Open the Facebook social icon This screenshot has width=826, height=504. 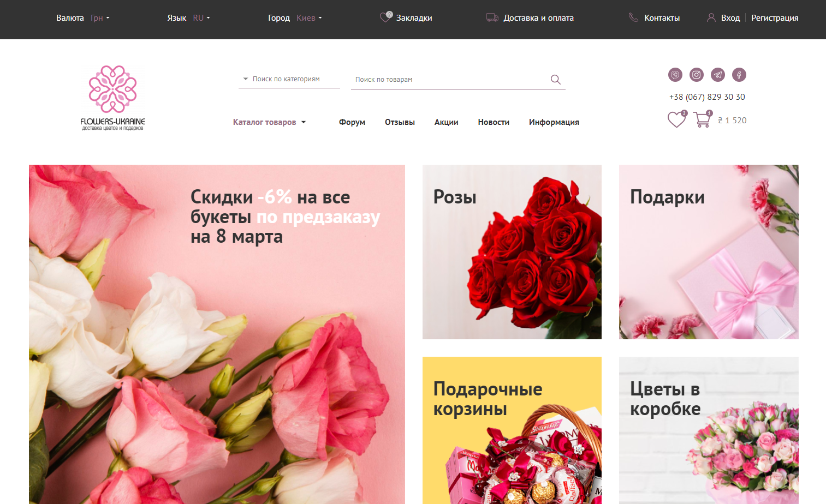(x=739, y=75)
